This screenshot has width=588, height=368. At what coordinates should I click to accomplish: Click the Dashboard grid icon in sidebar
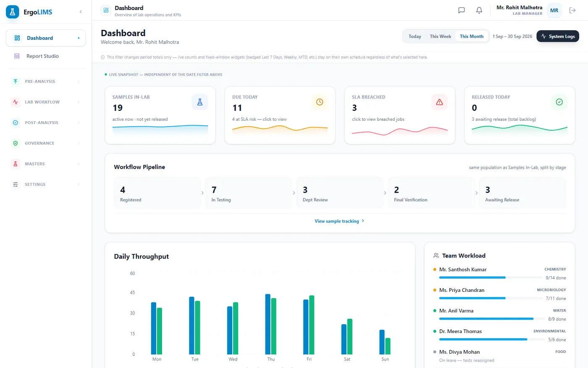pos(17,38)
